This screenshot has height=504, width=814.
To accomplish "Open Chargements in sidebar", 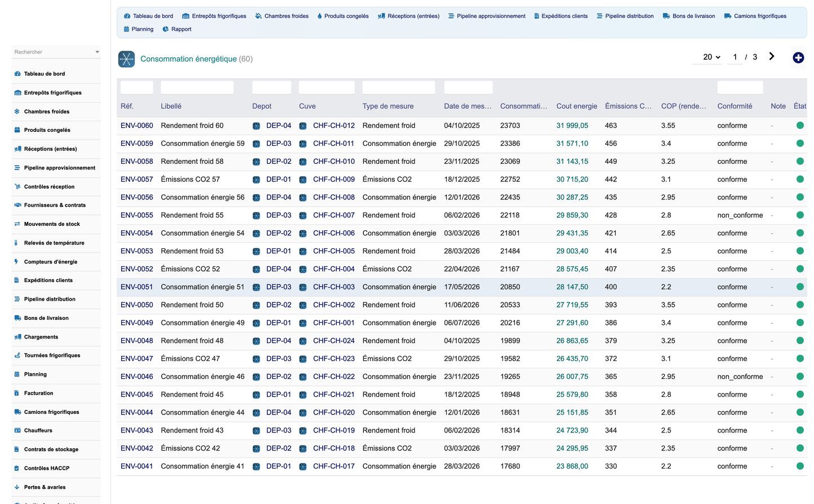I will (x=41, y=337).
